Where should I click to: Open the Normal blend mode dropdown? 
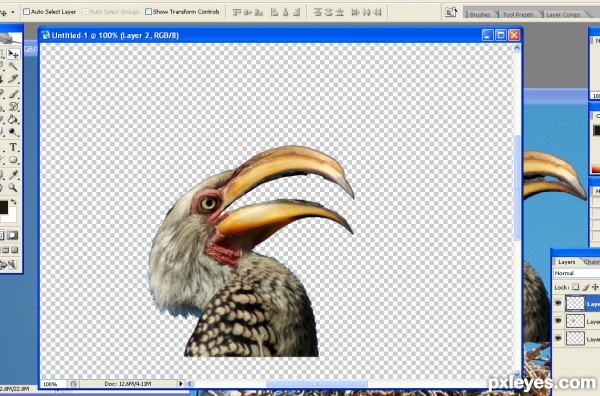577,273
